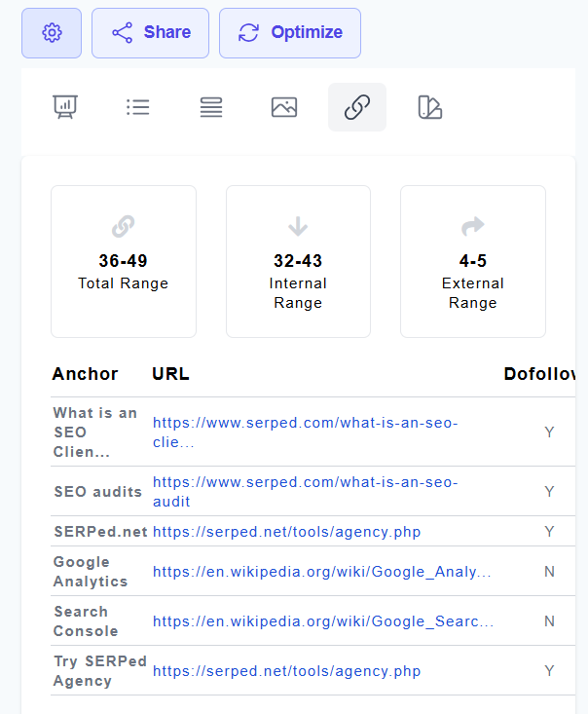Open the Wikipedia Google Search Console link
The height and width of the screenshot is (714, 588).
[x=322, y=621]
